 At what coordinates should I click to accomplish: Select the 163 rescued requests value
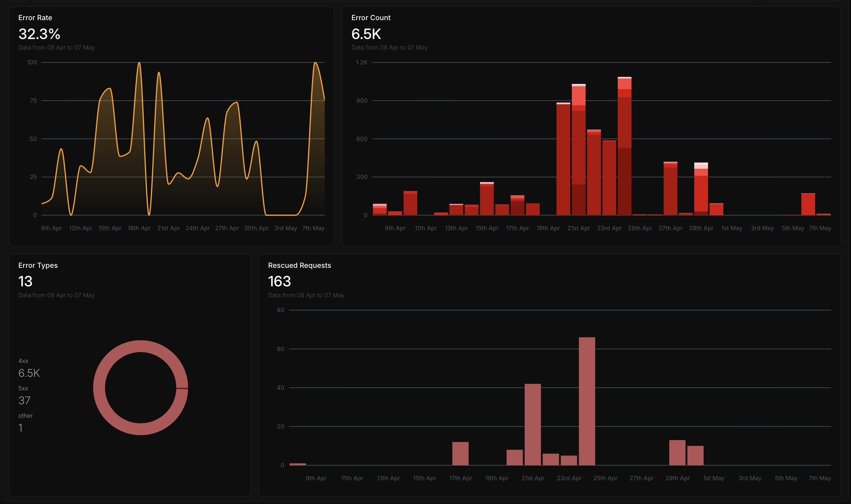[279, 281]
